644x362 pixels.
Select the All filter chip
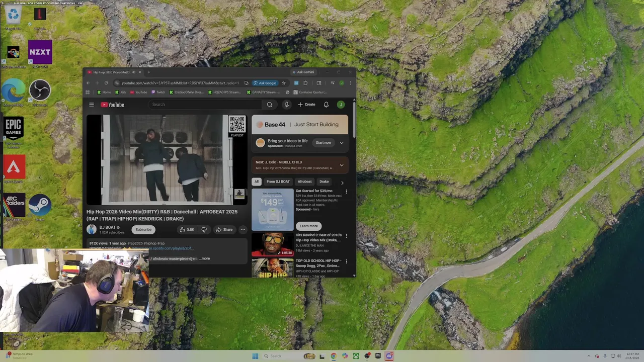[x=257, y=182]
